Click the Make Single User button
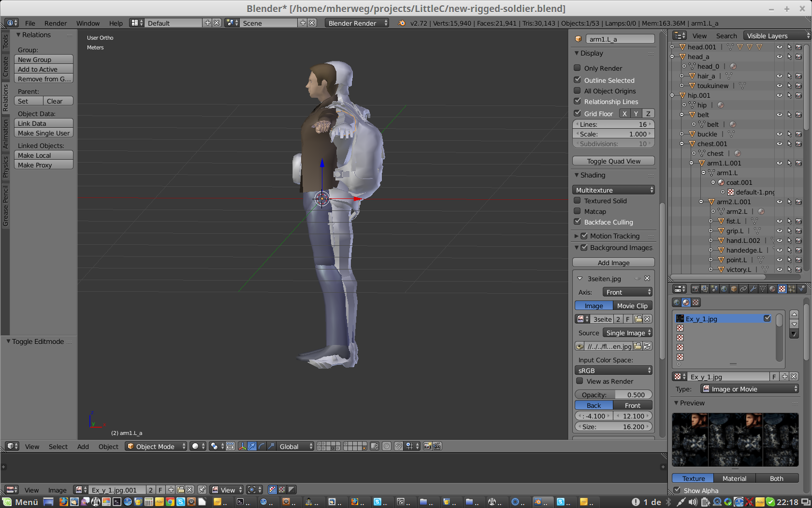The image size is (812, 508). click(x=43, y=133)
